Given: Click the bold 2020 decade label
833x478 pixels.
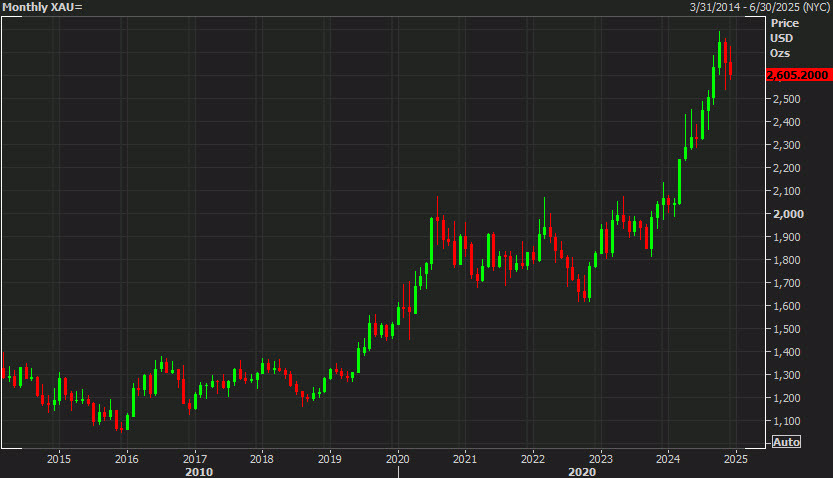Looking at the screenshot, I should [582, 472].
